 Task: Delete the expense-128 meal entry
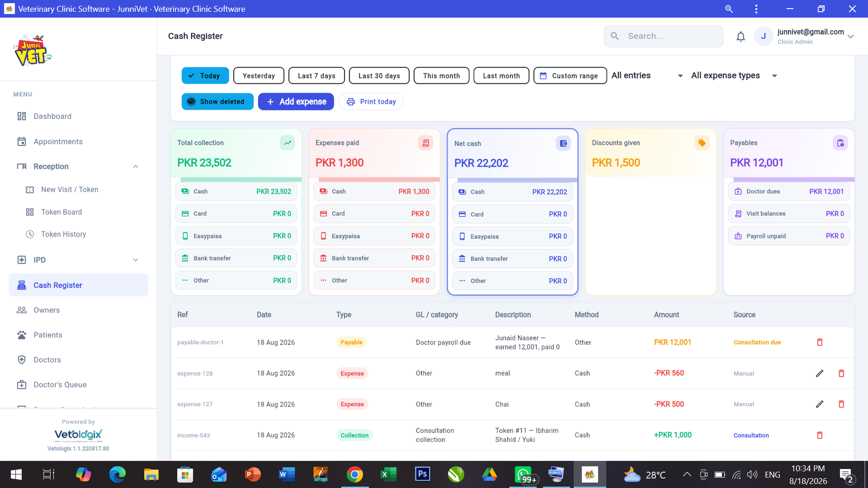[841, 373]
